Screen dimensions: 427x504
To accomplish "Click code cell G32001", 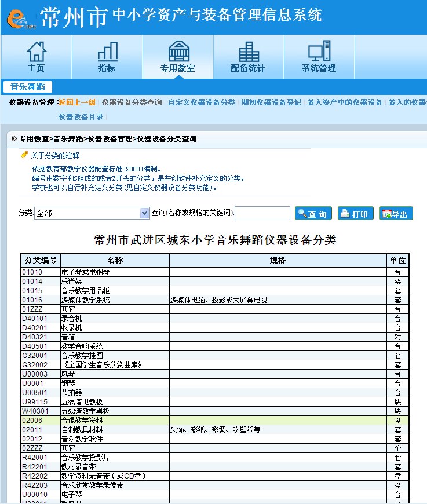I will (x=41, y=356).
